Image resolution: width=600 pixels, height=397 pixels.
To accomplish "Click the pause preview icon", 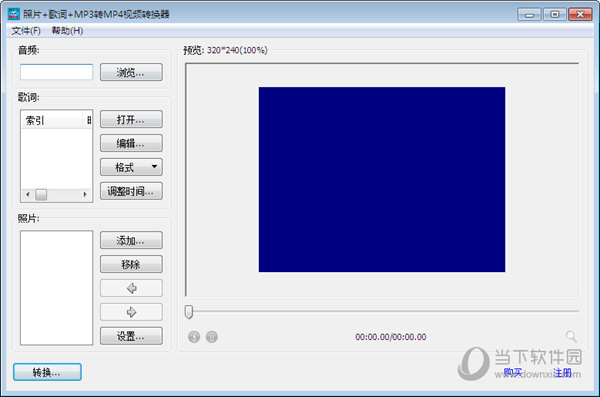I will (x=212, y=337).
